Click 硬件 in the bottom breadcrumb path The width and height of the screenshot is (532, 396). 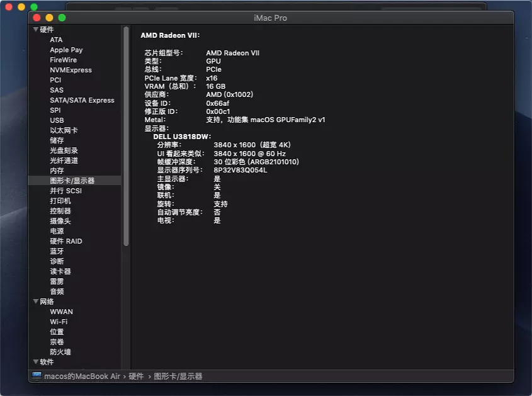tap(137, 377)
